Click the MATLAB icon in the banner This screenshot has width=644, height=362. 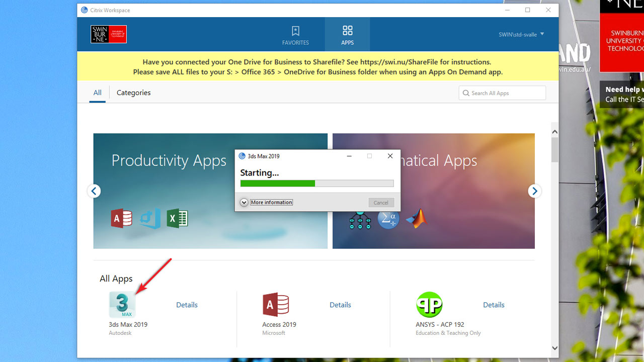click(416, 219)
